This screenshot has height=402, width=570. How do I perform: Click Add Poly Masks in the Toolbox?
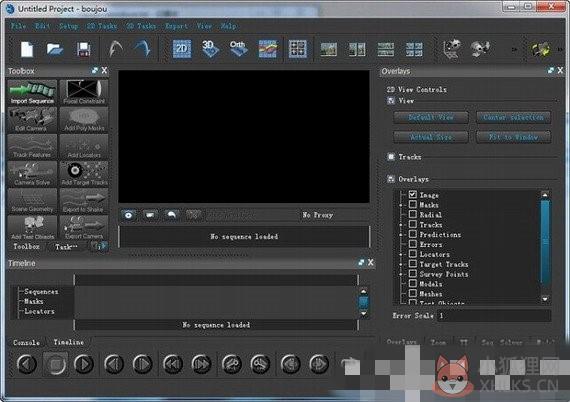tap(84, 120)
